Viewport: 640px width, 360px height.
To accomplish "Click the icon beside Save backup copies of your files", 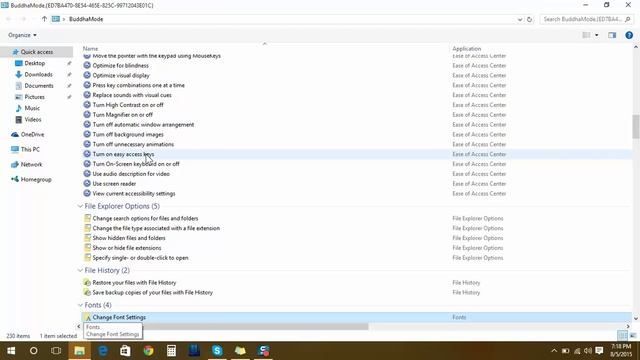I will pyautogui.click(x=87, y=292).
